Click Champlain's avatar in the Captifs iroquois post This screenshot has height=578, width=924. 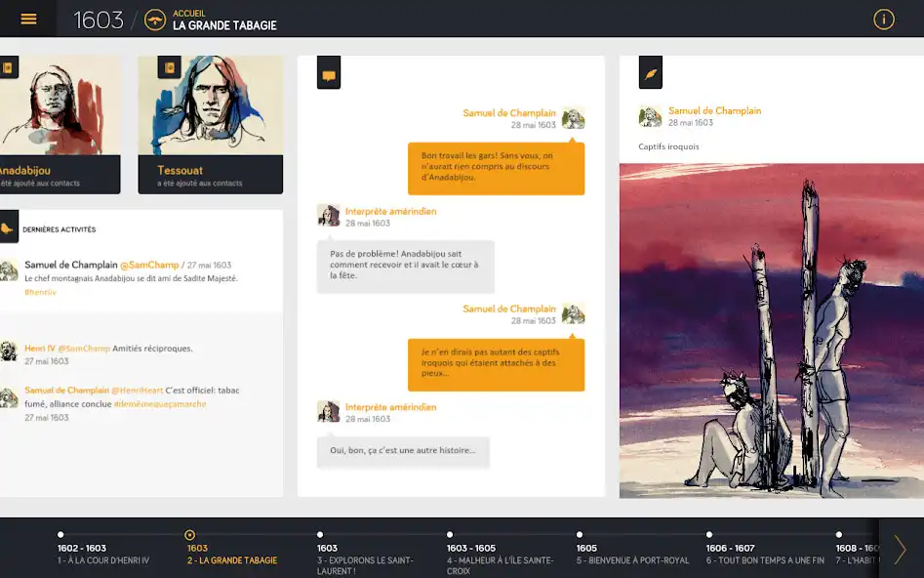650,116
